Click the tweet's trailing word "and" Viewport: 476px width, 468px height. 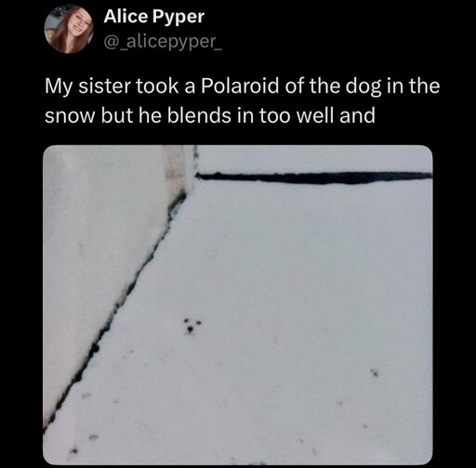click(x=357, y=115)
